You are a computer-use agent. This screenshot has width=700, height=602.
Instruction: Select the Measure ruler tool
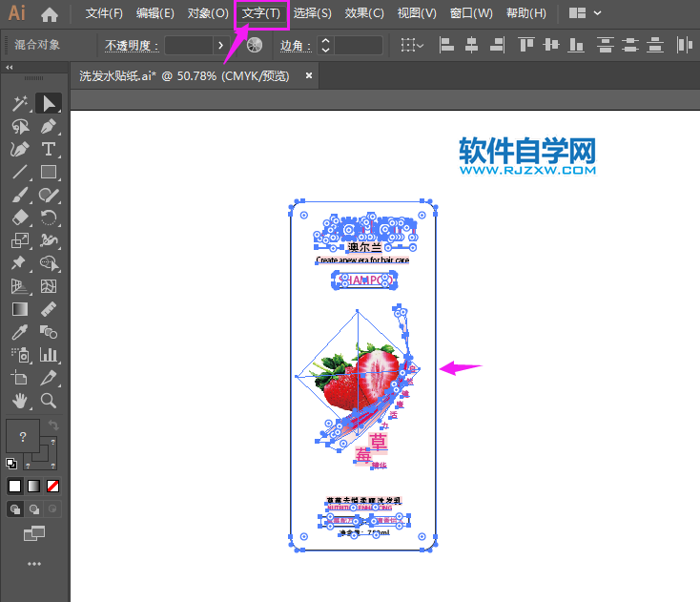click(49, 309)
